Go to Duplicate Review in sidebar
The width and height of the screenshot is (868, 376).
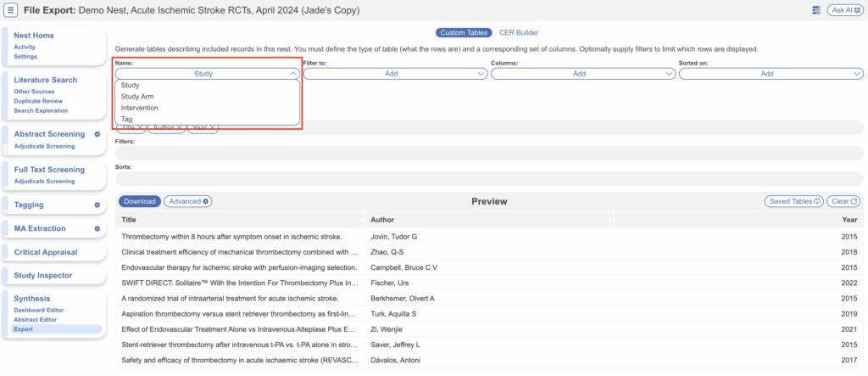(41, 100)
